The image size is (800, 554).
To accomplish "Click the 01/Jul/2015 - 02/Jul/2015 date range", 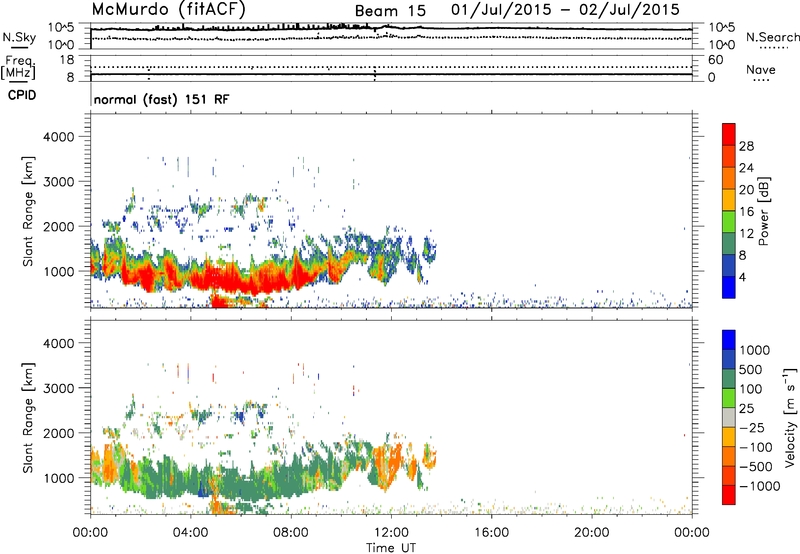I will pos(565,10).
